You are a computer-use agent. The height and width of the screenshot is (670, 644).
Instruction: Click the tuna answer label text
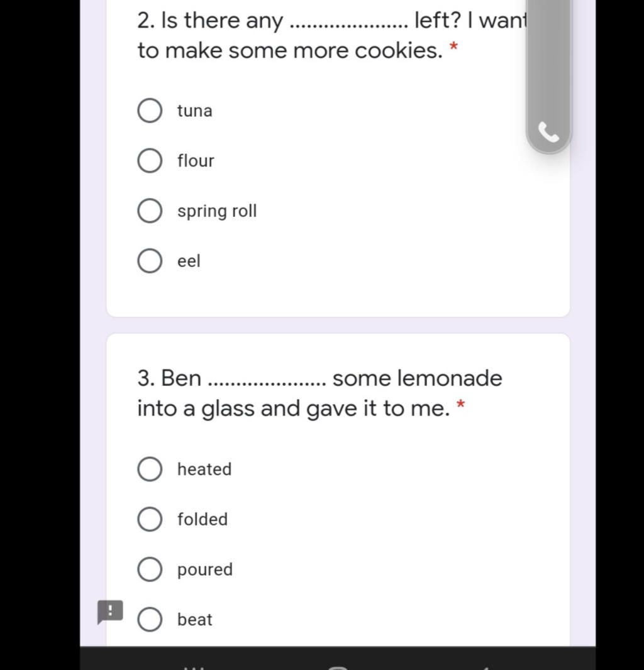coord(194,111)
